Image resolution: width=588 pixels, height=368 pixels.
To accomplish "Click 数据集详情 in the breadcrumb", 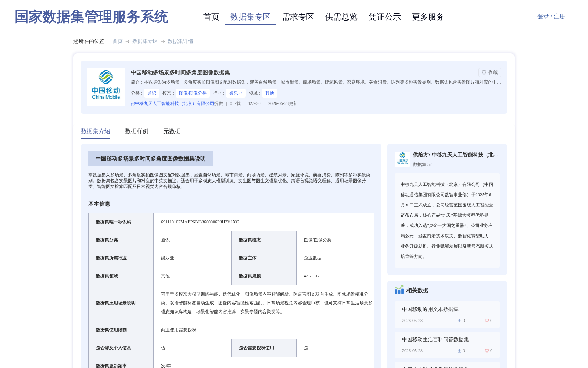I will click(x=180, y=42).
